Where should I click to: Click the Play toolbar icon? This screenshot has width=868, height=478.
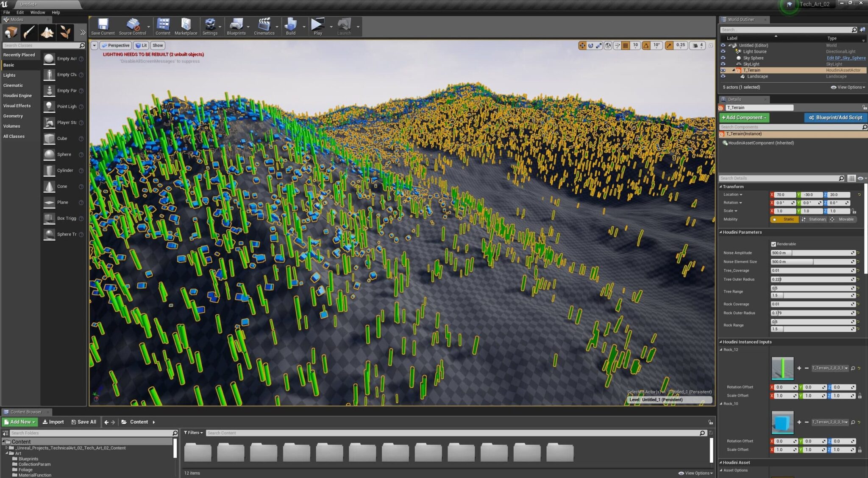317,24
